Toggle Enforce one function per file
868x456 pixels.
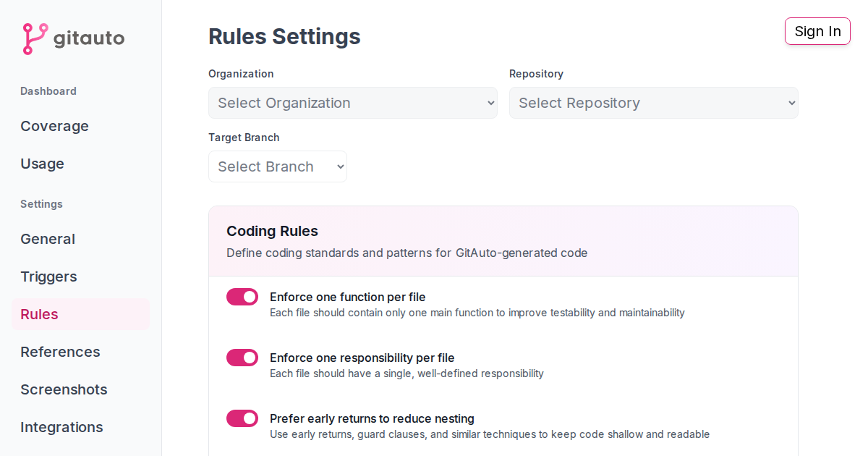click(x=242, y=297)
